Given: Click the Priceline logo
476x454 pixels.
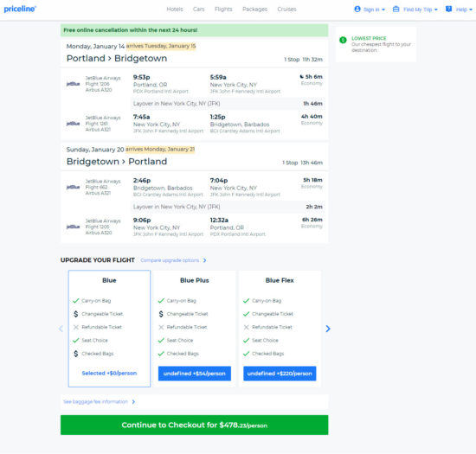Looking at the screenshot, I should point(20,9).
